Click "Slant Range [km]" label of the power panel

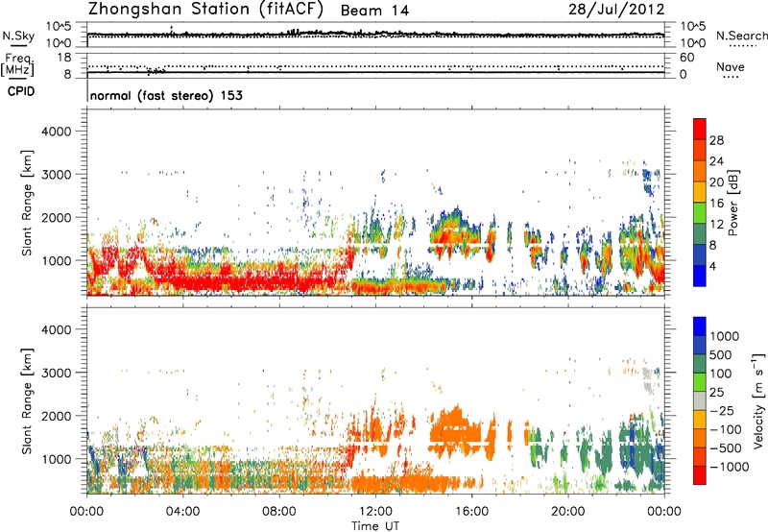(x=27, y=203)
